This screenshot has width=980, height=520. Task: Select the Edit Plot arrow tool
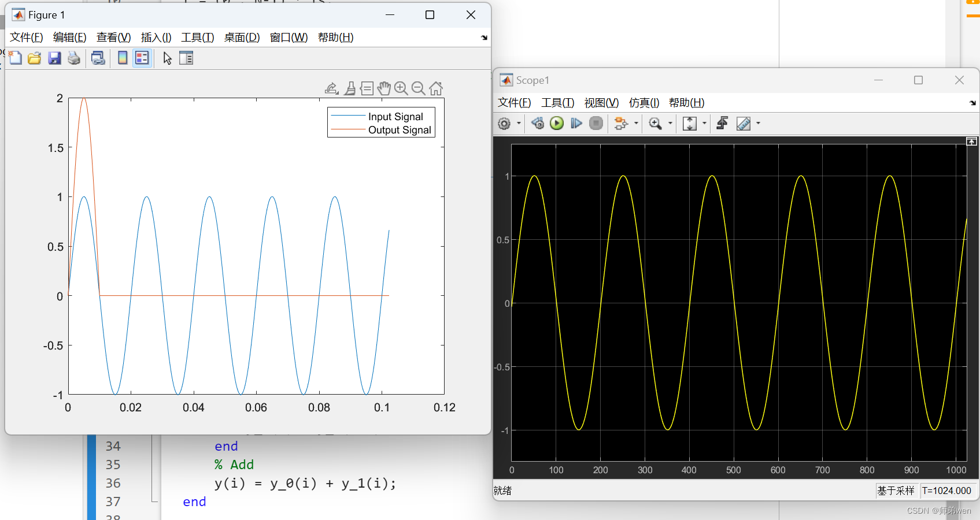pyautogui.click(x=167, y=58)
